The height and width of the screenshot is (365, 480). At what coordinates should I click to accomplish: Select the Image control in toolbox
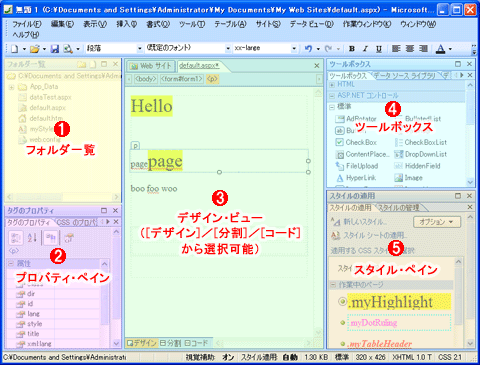pos(409,178)
